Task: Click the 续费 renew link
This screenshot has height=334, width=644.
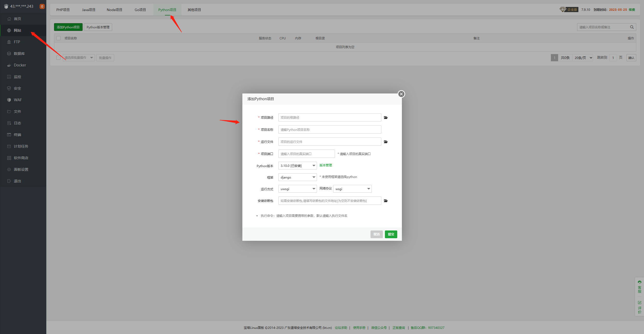Action: (632, 10)
